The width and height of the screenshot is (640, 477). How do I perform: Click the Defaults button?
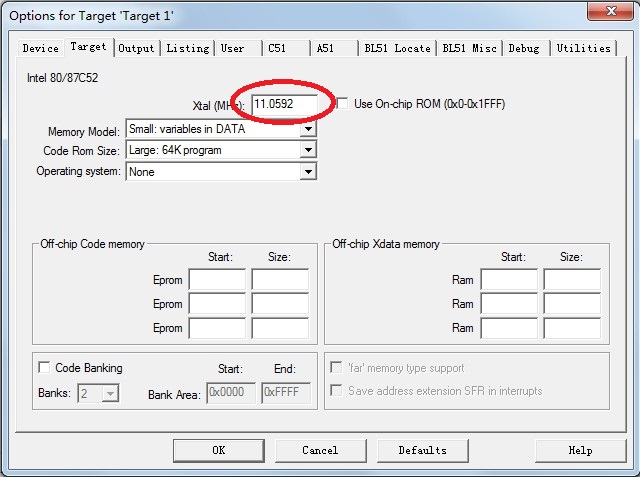422,450
